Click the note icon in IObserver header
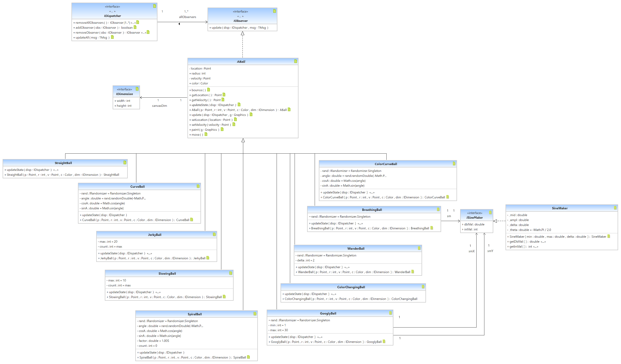This screenshot has width=621, height=364. point(274,11)
